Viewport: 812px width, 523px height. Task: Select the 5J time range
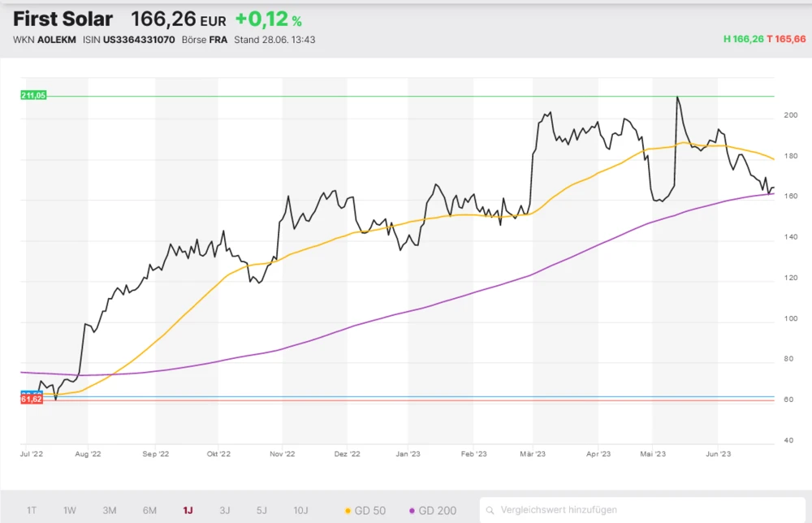pos(261,510)
